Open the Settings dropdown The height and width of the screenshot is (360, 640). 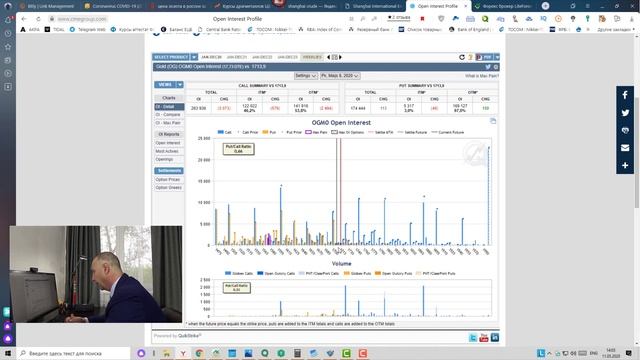(x=306, y=76)
